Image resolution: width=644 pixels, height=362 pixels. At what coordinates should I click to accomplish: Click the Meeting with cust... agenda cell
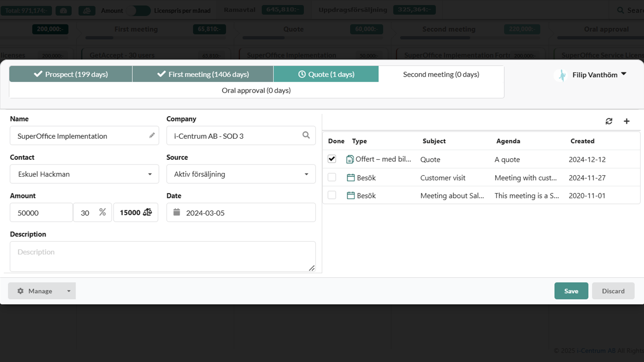[x=526, y=178]
